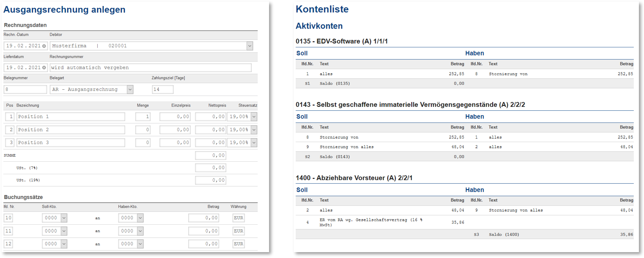Viewport: 644px width, 258px height.
Task: Click the 'Aktivkonten' heading
Action: coord(319,26)
